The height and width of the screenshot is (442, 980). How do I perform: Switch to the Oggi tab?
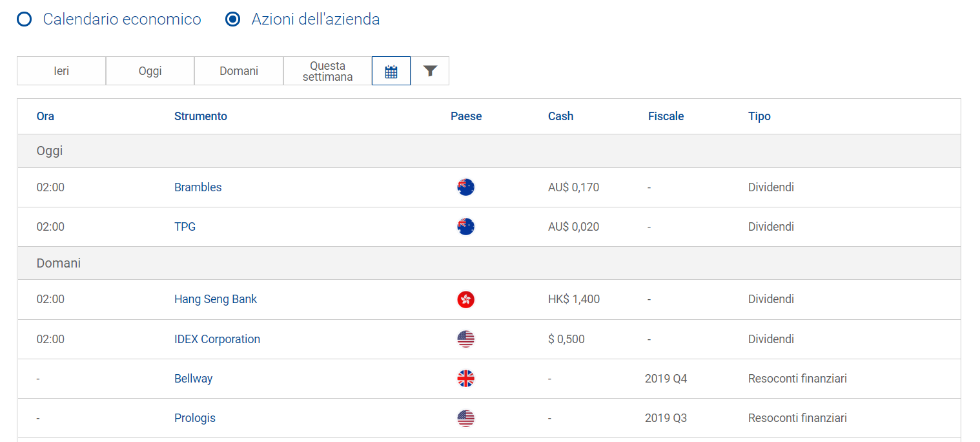tap(150, 71)
